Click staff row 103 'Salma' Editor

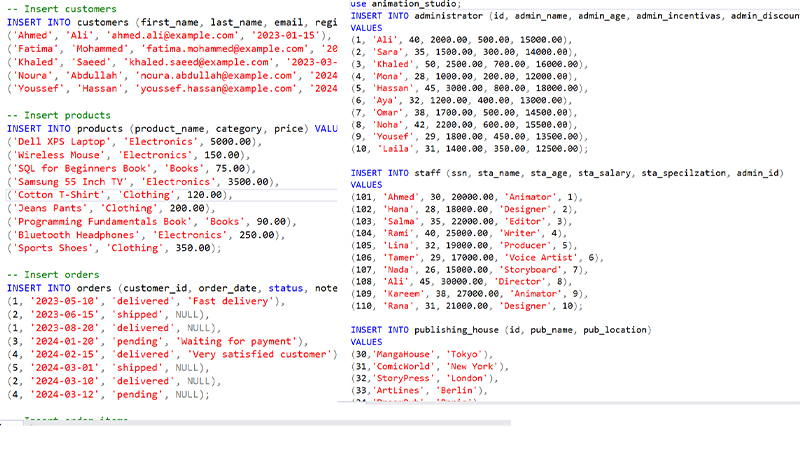(462, 221)
